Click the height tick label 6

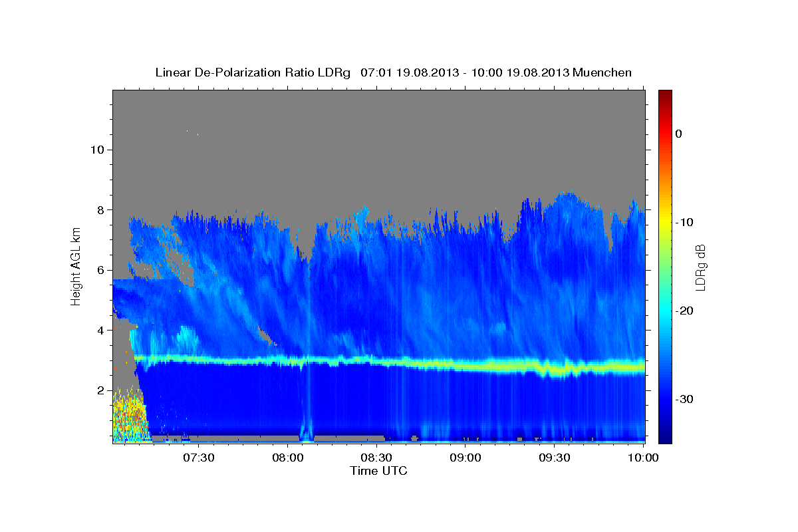101,270
